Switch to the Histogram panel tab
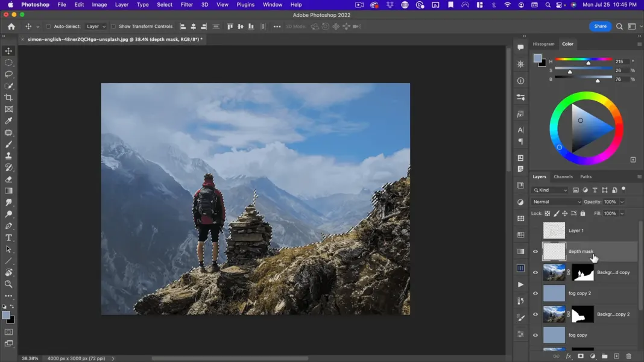Image resolution: width=644 pixels, height=362 pixels. 543,44
